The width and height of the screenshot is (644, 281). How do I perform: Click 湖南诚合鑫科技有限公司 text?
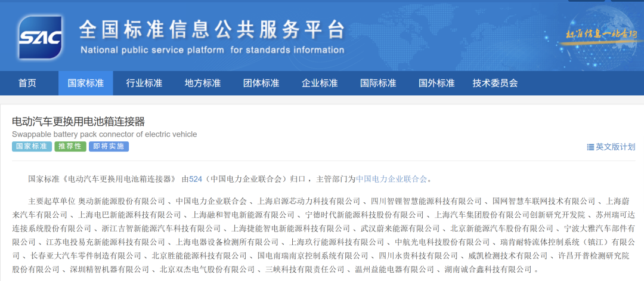[x=488, y=270]
